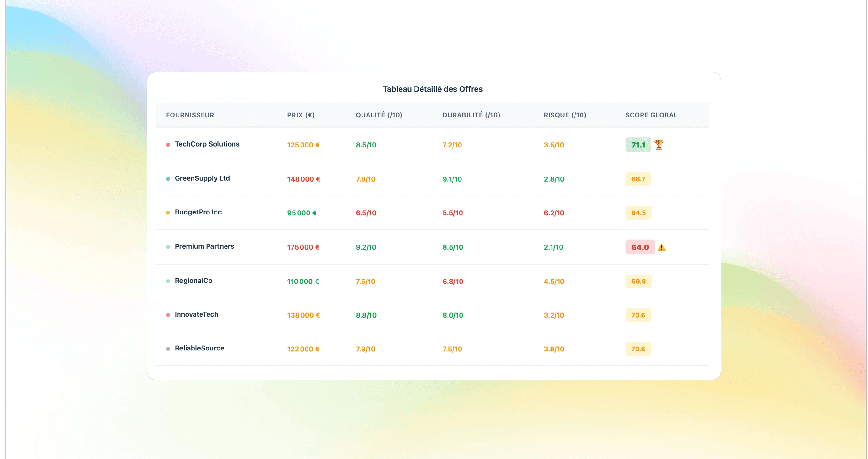The width and height of the screenshot is (868, 459).
Task: Click the orange dot beside BudgetPro Inc
Action: (168, 213)
